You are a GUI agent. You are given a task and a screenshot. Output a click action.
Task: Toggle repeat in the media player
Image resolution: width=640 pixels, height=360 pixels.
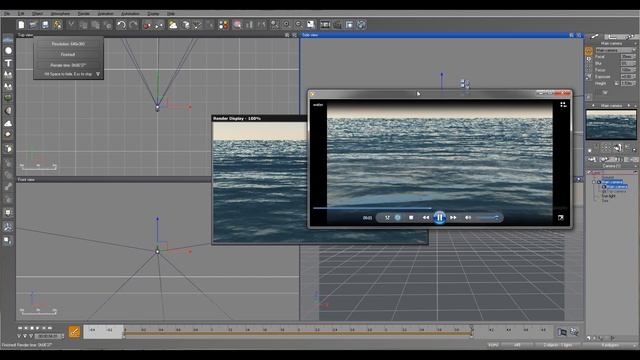tap(398, 218)
